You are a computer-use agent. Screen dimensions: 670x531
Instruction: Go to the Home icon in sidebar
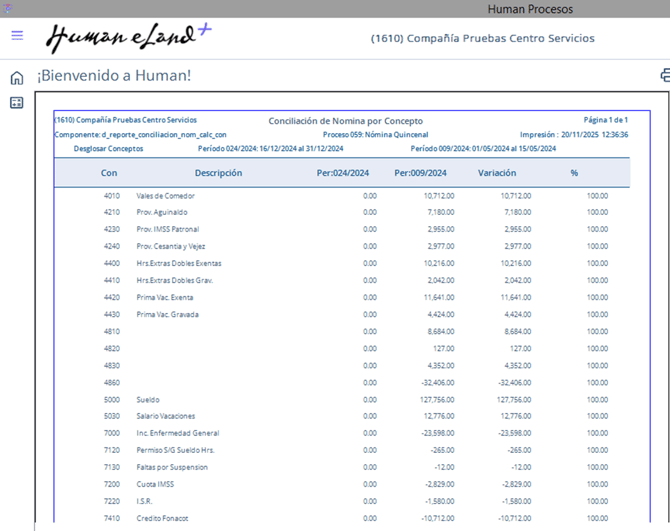click(x=17, y=78)
